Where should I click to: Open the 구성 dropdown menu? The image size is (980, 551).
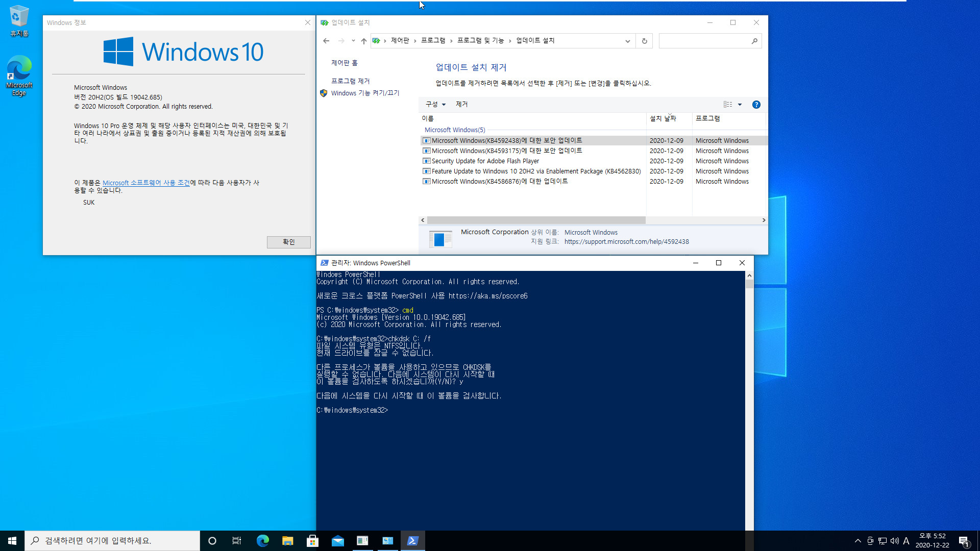435,105
